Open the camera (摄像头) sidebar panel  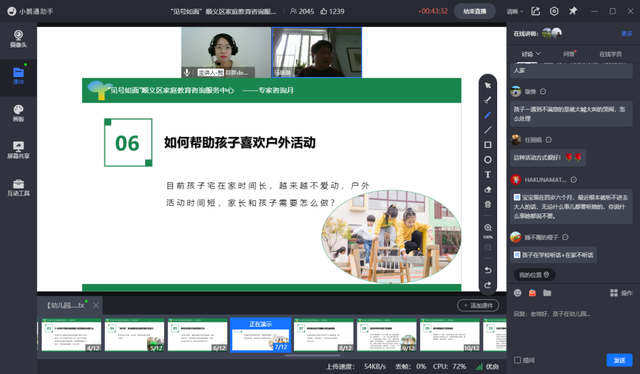pyautogui.click(x=18, y=39)
